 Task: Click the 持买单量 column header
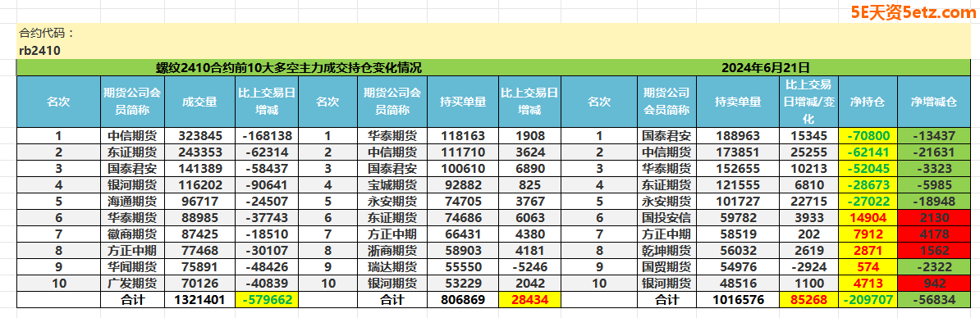click(462, 102)
